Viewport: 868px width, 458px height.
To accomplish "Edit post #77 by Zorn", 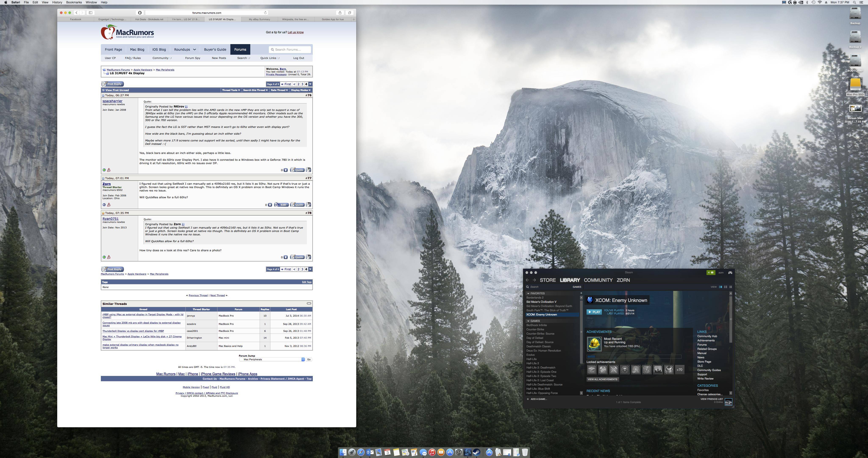I will click(x=281, y=205).
